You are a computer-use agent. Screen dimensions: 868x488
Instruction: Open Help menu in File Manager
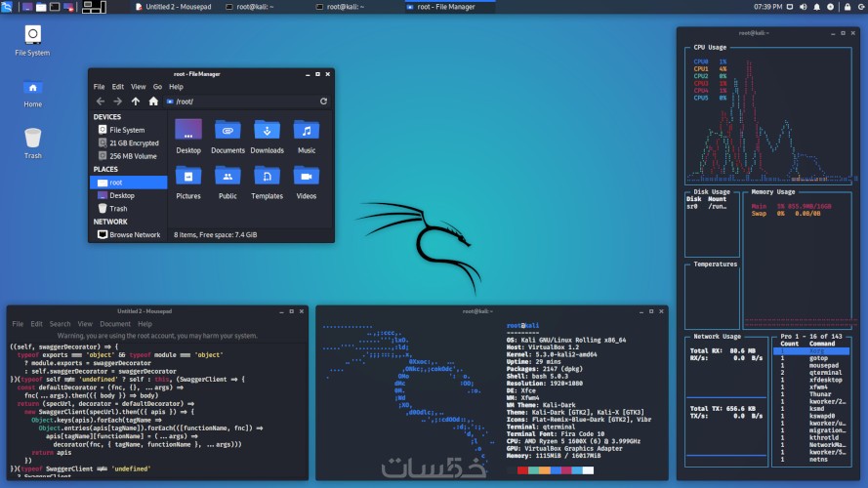(176, 86)
